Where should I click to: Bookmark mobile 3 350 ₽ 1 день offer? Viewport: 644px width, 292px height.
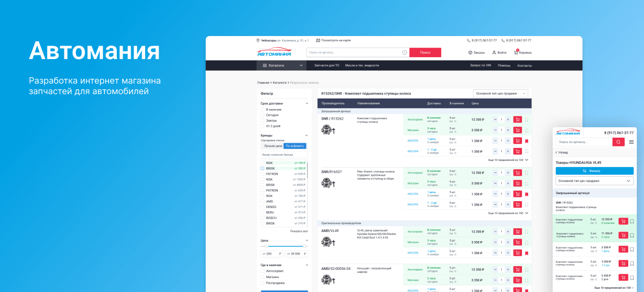pyautogui.click(x=632, y=249)
